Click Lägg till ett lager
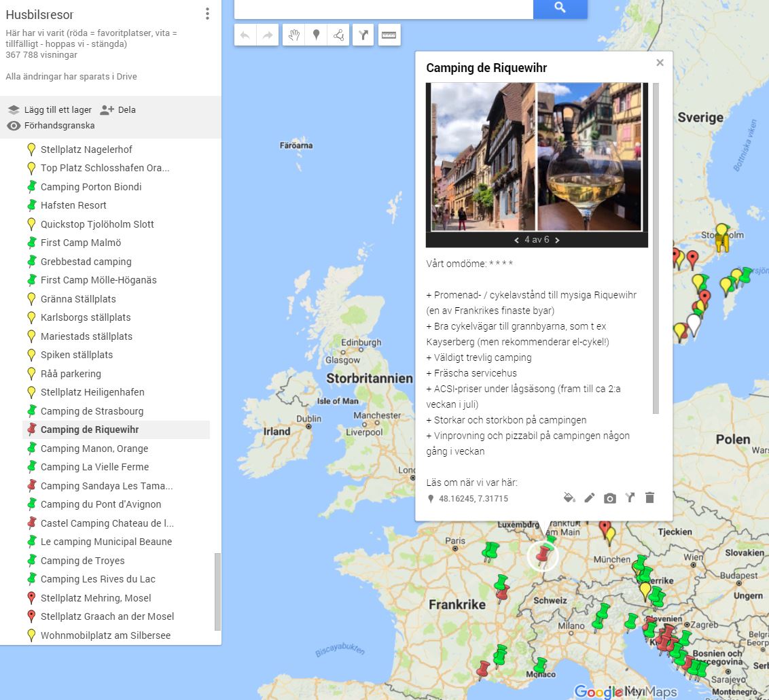 pyautogui.click(x=50, y=109)
